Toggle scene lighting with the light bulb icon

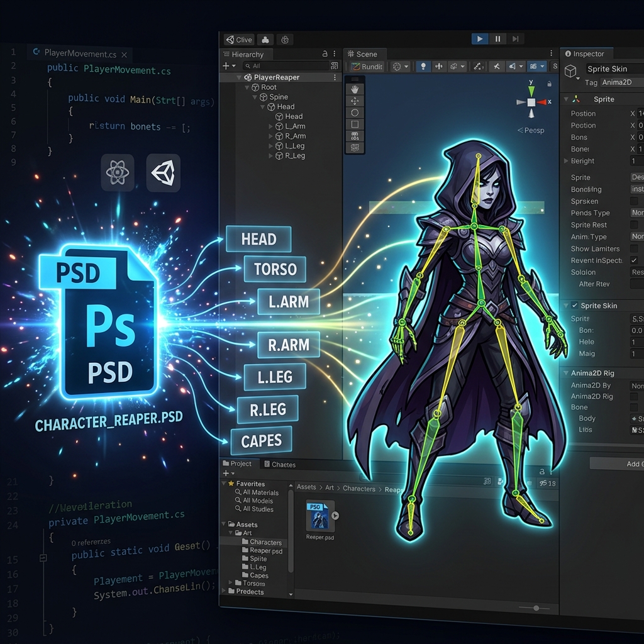423,66
